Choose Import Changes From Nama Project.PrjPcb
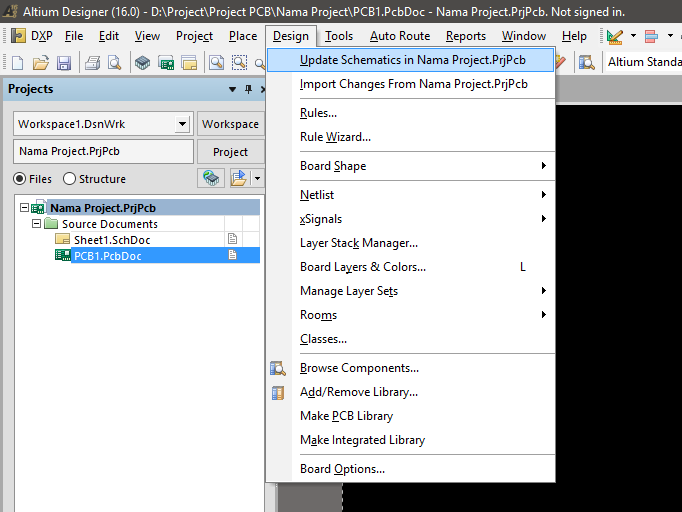The height and width of the screenshot is (512, 682). coord(410,84)
